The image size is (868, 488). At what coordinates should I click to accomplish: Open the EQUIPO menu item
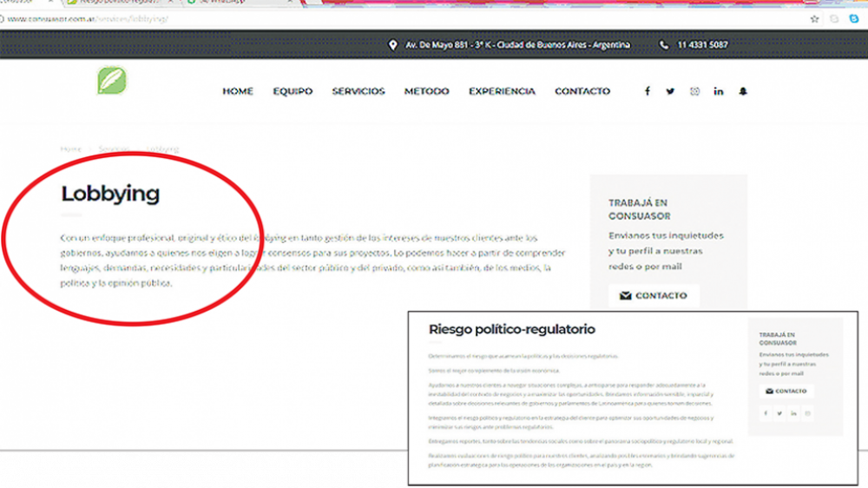[293, 91]
